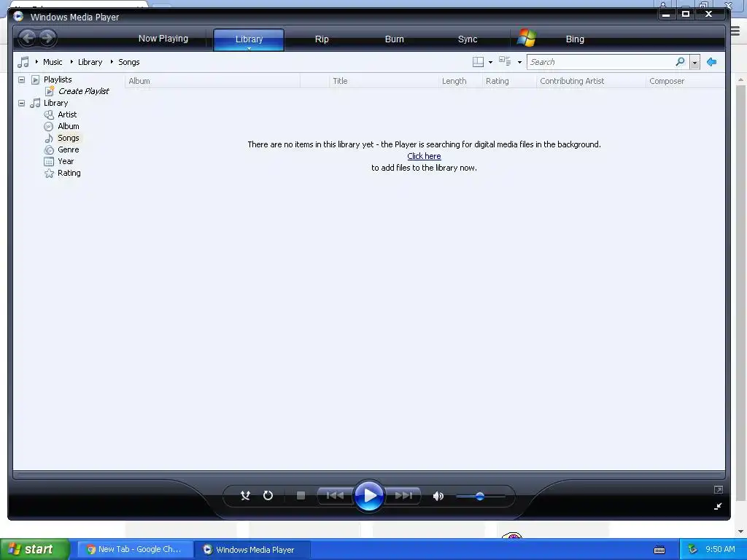
Task: Sort by the Album column header
Action: click(212, 81)
